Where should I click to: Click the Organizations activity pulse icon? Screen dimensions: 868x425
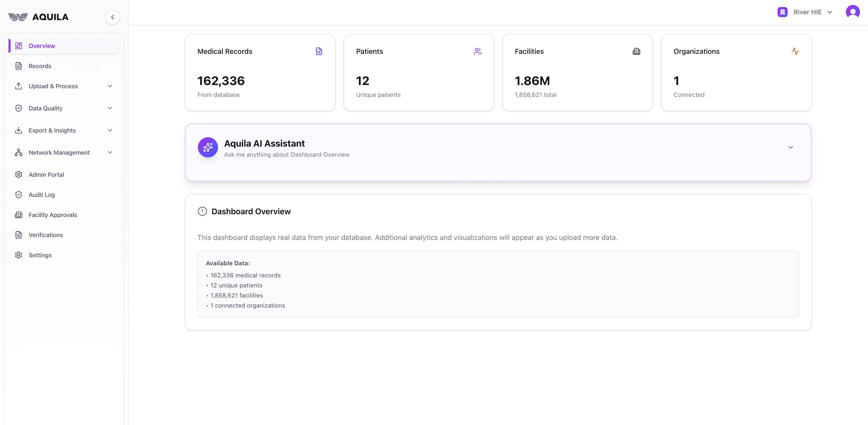coord(795,51)
